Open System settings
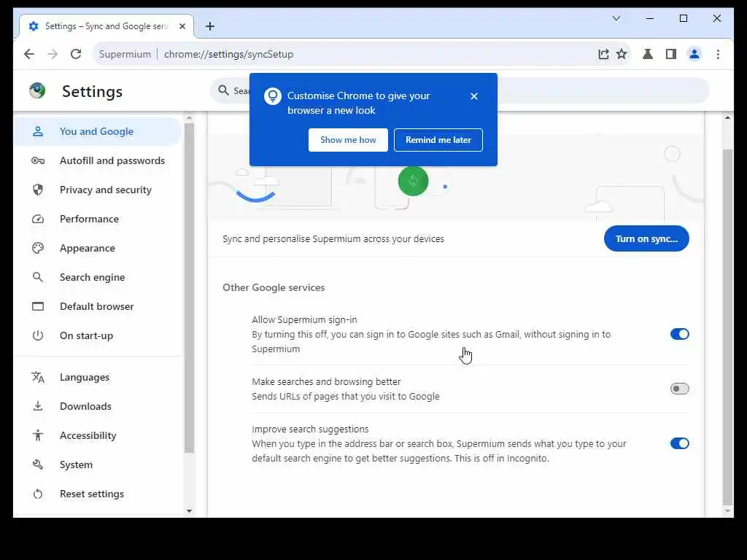The height and width of the screenshot is (560, 747). 98,464
